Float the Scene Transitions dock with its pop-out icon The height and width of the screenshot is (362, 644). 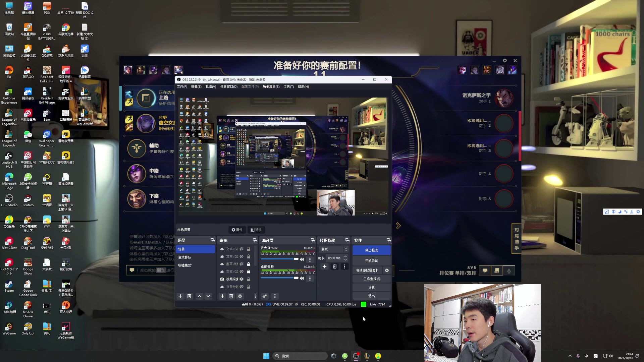(x=347, y=240)
